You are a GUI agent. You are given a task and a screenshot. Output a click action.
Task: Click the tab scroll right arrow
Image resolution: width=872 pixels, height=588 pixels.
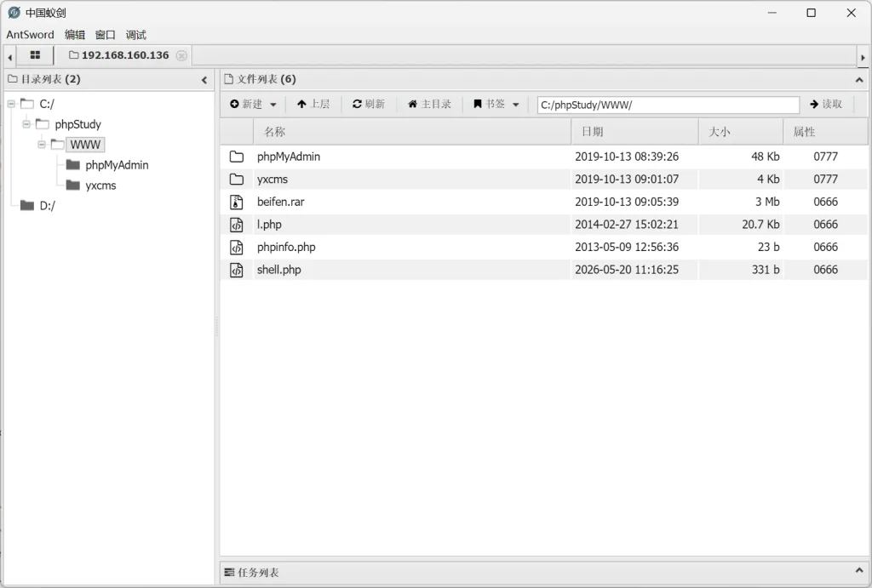click(x=863, y=57)
